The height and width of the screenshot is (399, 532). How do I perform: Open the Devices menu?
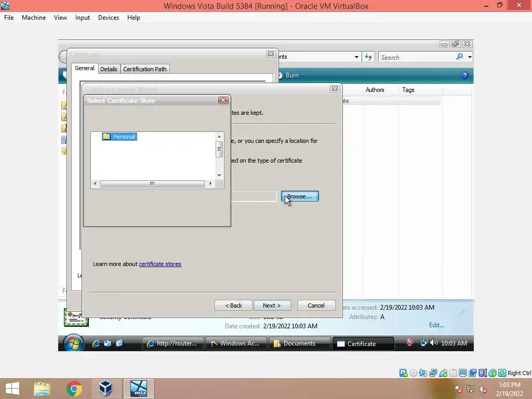tap(109, 18)
